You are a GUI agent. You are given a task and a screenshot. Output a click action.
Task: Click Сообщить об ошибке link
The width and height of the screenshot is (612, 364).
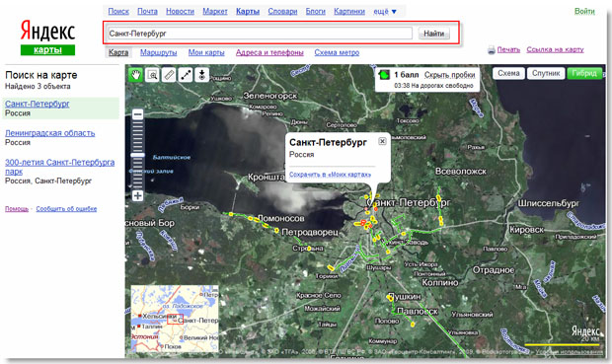[x=66, y=209]
